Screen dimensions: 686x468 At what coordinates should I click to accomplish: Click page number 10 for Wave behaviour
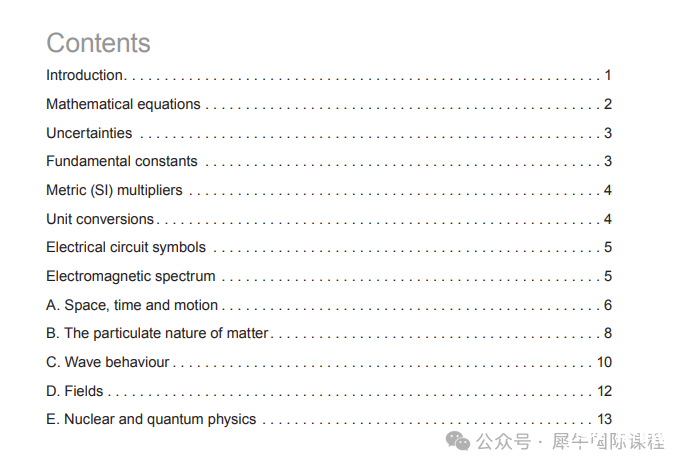605,362
